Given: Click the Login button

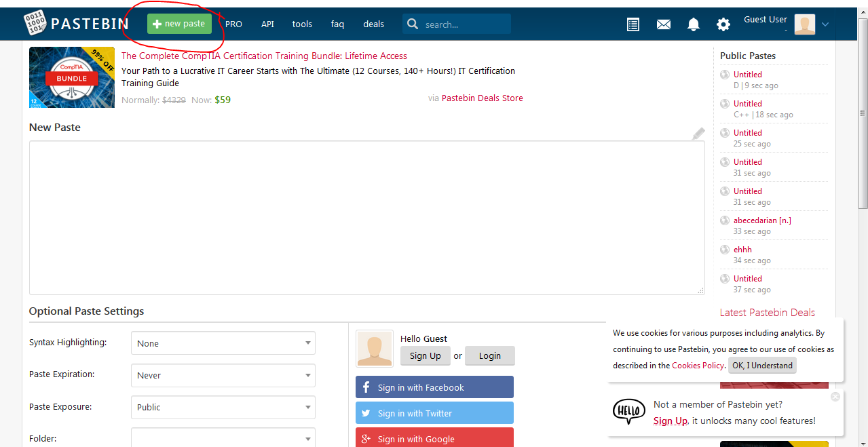Looking at the screenshot, I should [489, 355].
